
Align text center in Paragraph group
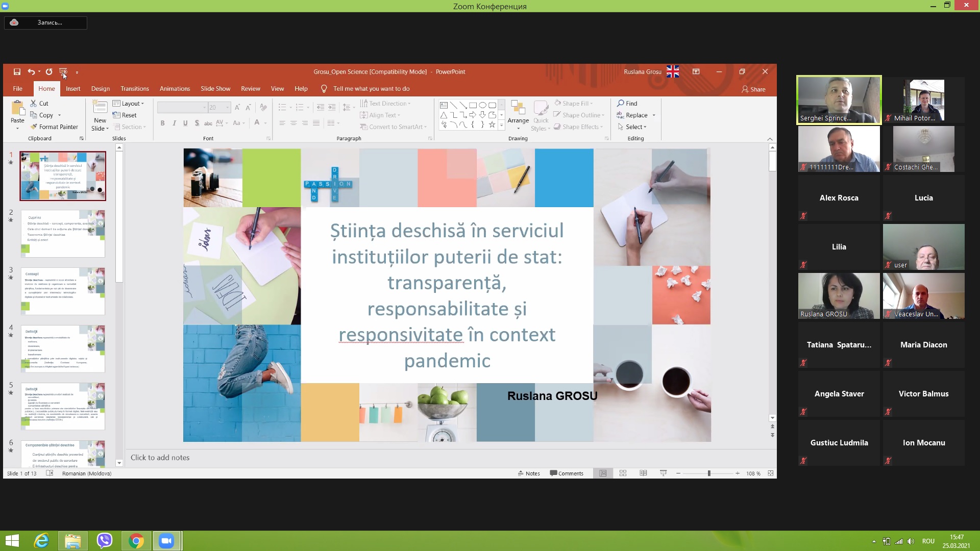click(x=293, y=123)
